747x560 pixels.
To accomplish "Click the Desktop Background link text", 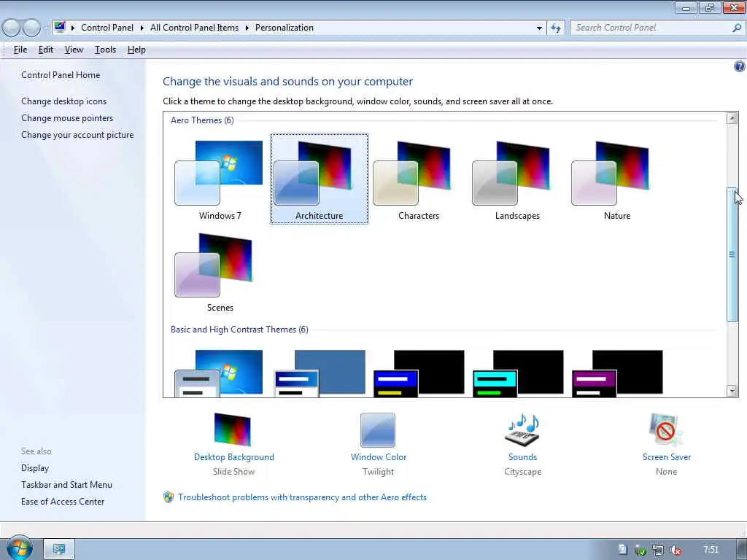I will (234, 457).
